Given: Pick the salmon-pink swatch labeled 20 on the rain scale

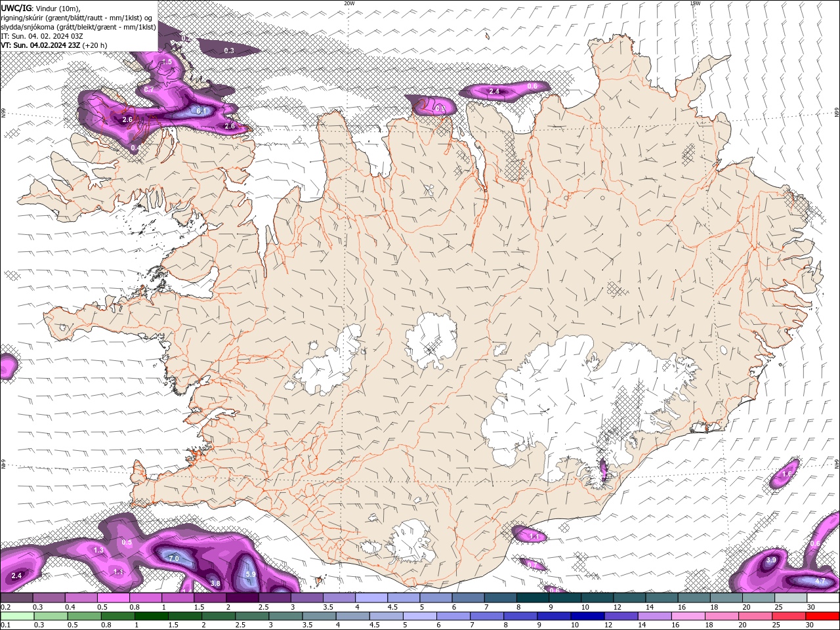Looking at the screenshot, I should click(754, 616).
